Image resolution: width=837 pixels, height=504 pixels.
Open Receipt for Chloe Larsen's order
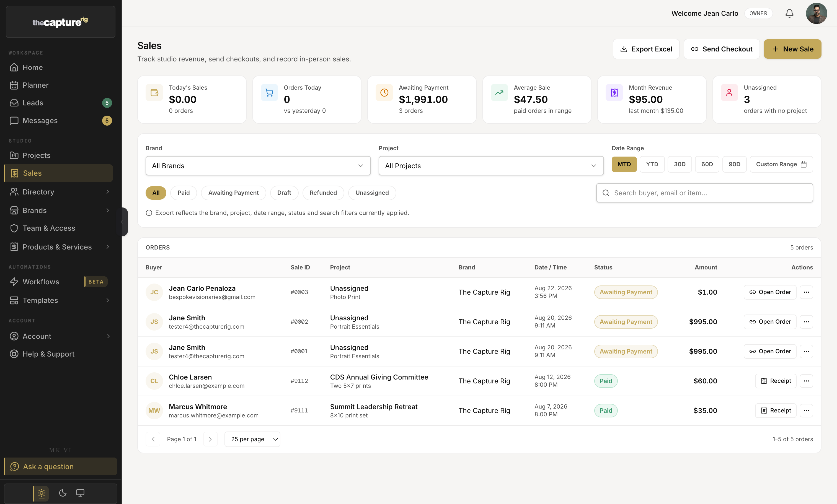pos(776,381)
